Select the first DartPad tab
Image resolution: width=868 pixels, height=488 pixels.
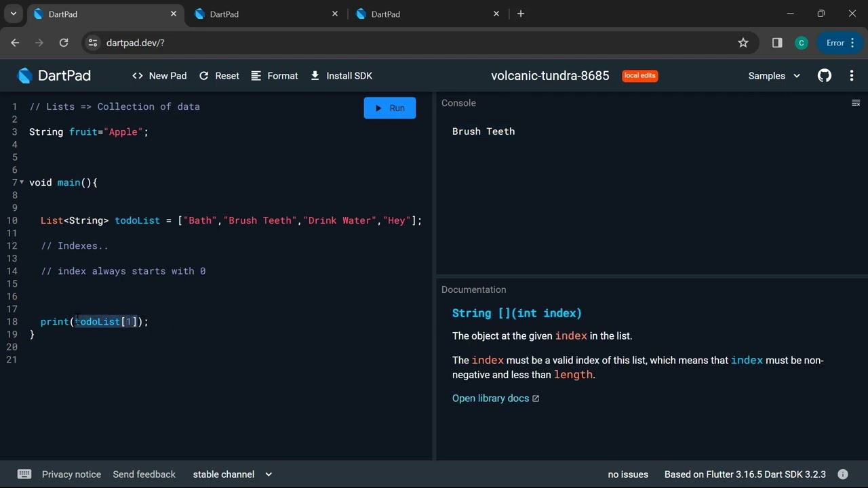[105, 14]
